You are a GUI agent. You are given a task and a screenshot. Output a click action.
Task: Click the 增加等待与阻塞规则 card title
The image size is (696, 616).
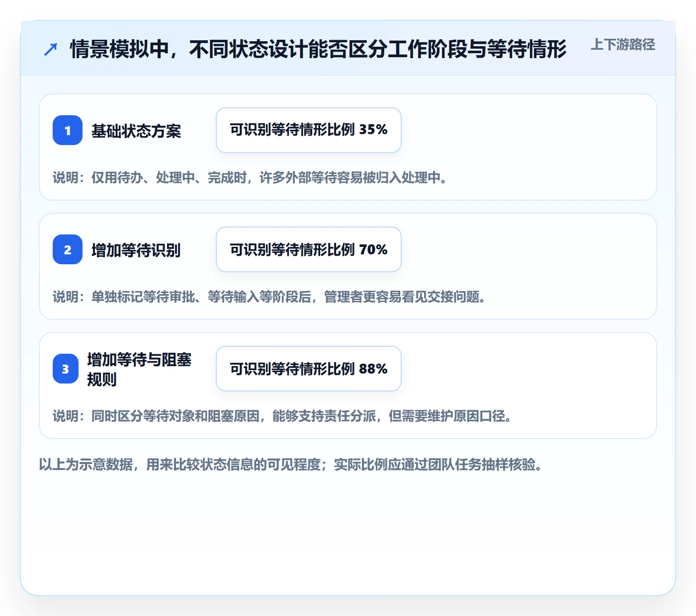[139, 369]
